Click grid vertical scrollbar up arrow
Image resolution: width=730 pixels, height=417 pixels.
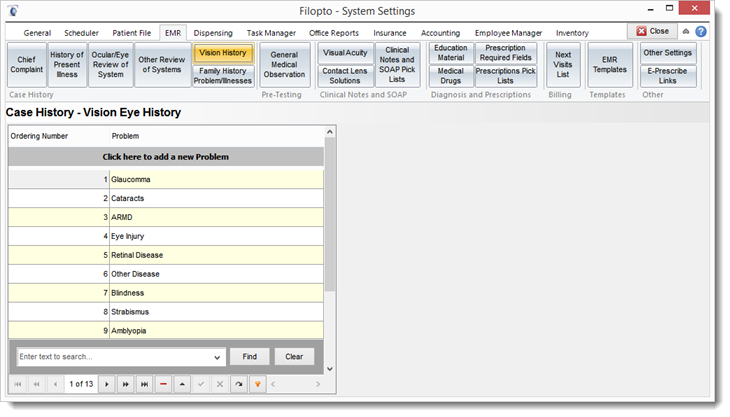coord(330,132)
